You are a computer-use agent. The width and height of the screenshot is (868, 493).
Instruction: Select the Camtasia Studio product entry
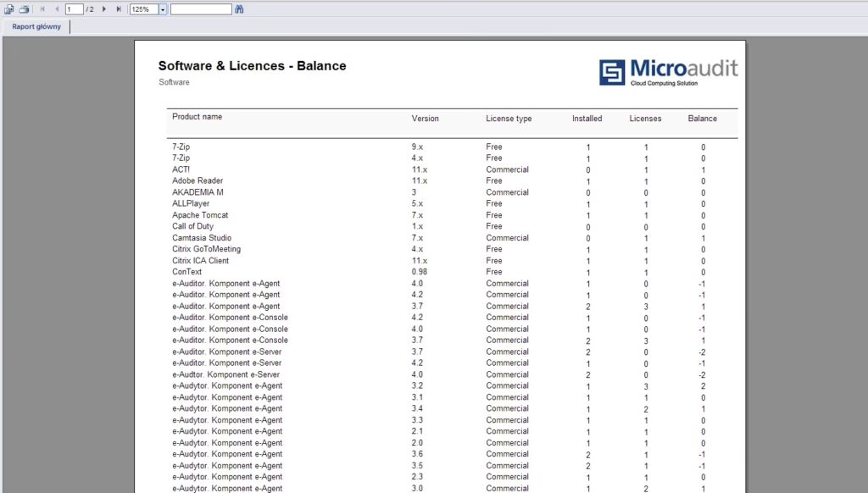tap(202, 238)
